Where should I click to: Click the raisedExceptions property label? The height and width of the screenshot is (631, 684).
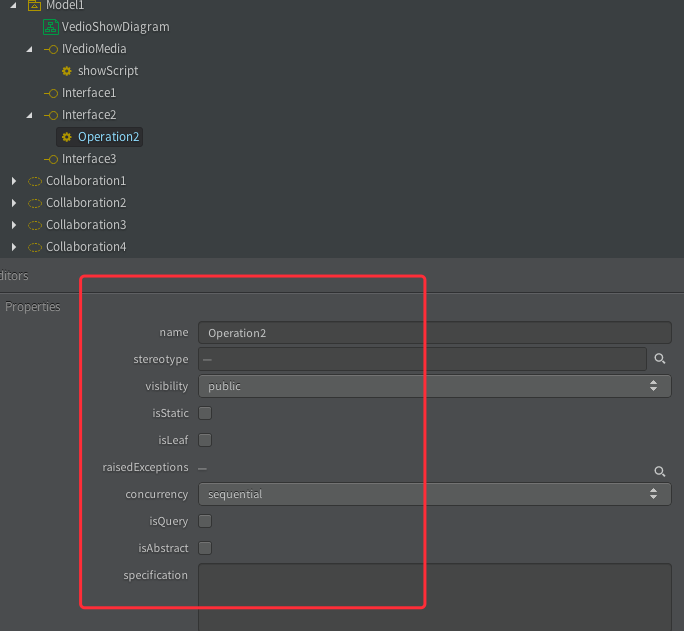(145, 467)
